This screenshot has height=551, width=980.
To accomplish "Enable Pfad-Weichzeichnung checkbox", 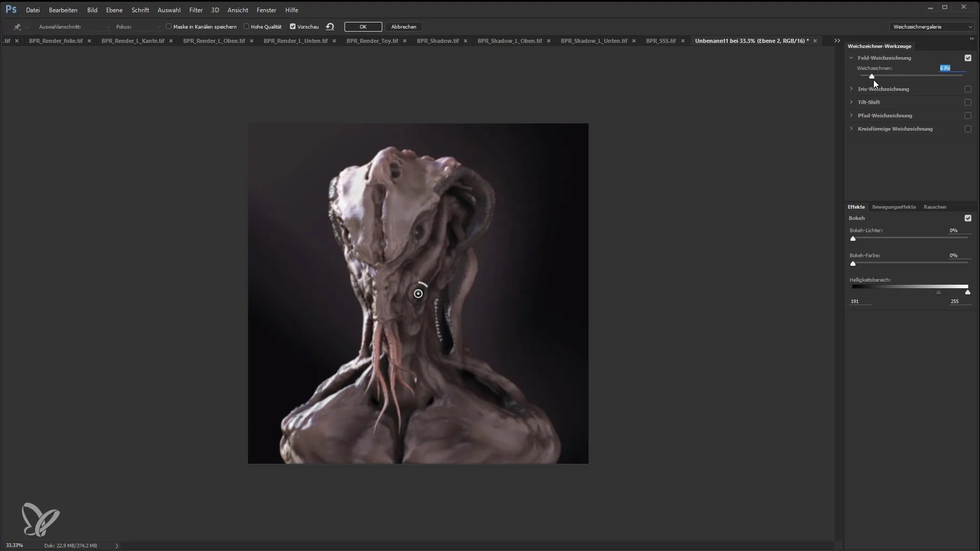I will click(x=968, y=115).
